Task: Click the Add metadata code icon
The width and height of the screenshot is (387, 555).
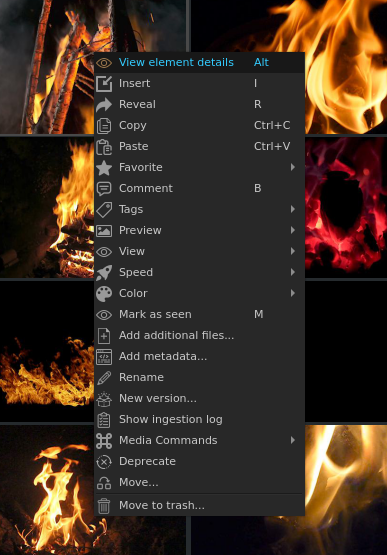Action: pos(104,356)
